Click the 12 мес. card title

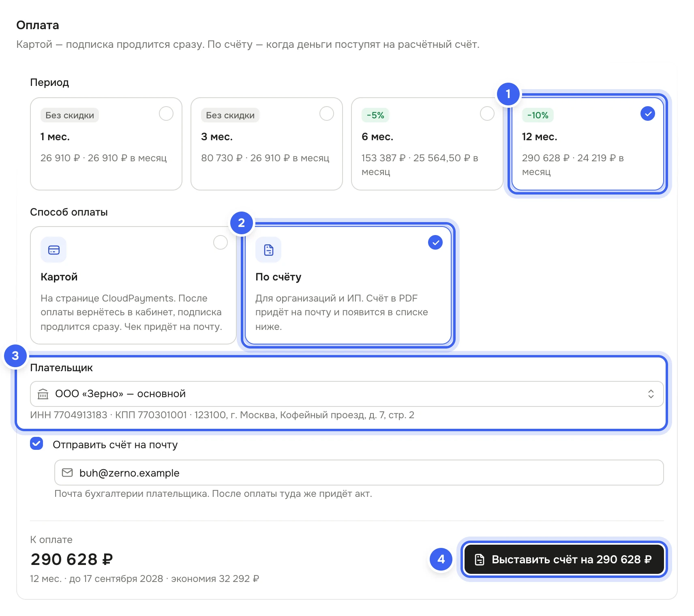tap(540, 137)
